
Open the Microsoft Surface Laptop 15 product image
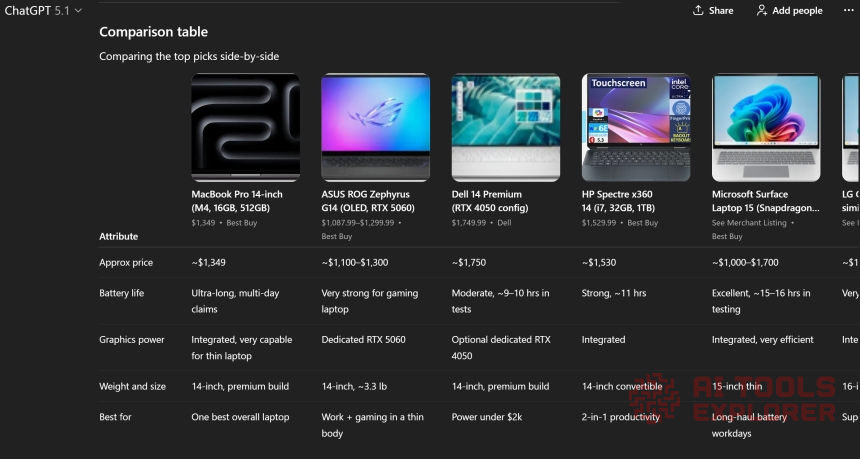pos(766,127)
